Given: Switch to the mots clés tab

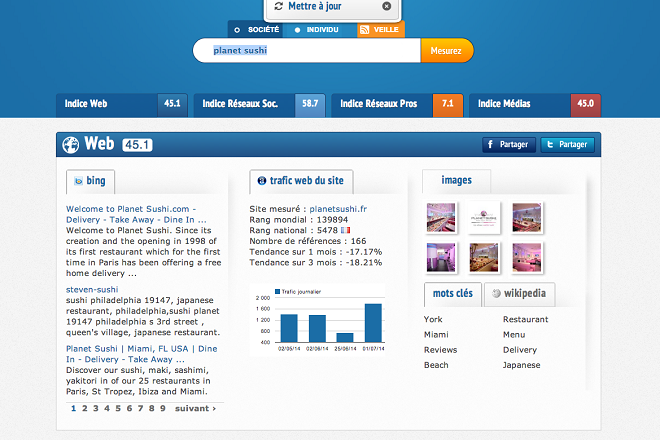Looking at the screenshot, I should coord(453,294).
